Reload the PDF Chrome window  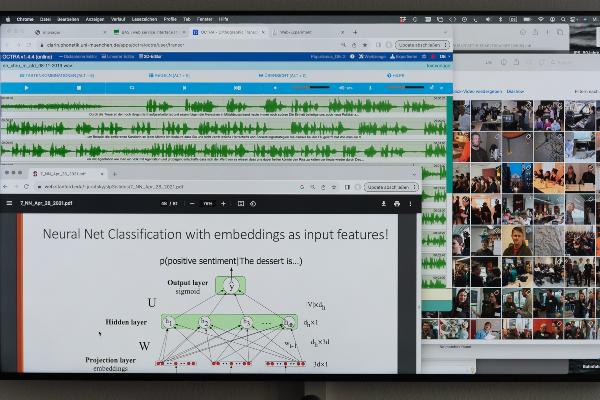click(26, 187)
